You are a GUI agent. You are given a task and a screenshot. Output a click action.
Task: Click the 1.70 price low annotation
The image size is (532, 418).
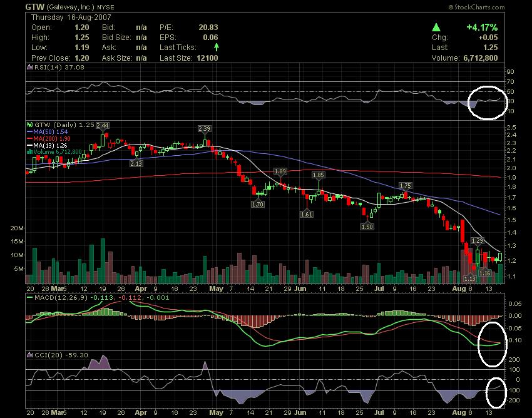[257, 204]
